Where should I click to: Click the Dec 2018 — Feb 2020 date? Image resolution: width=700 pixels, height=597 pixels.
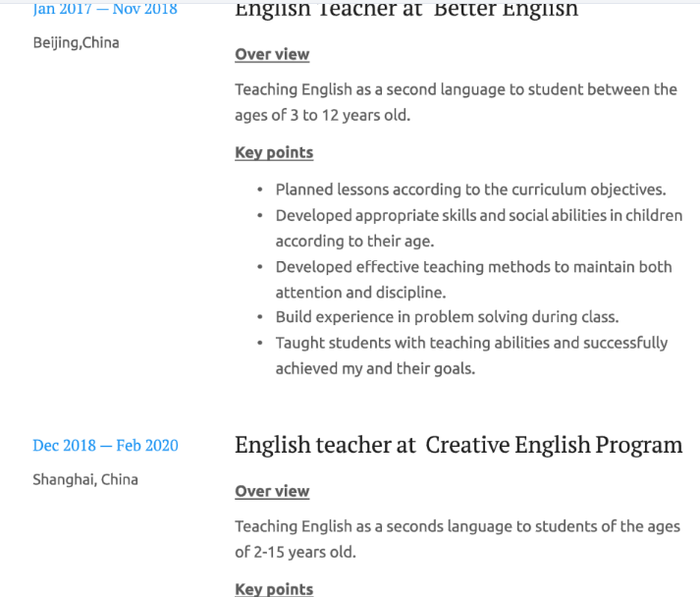click(x=106, y=446)
